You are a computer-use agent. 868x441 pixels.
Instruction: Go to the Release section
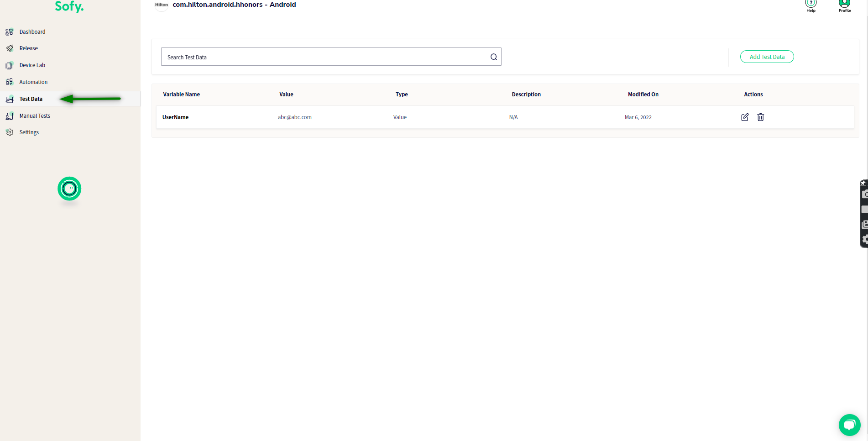tap(28, 48)
